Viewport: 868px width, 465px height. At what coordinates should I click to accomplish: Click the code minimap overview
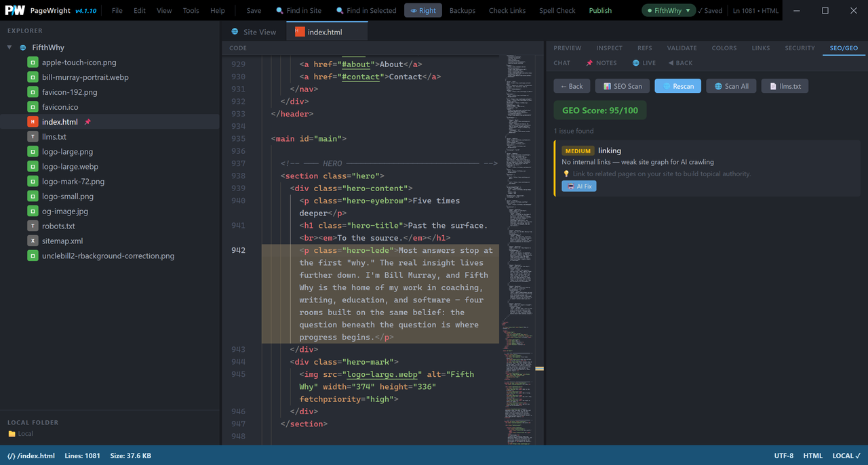pyautogui.click(x=521, y=251)
